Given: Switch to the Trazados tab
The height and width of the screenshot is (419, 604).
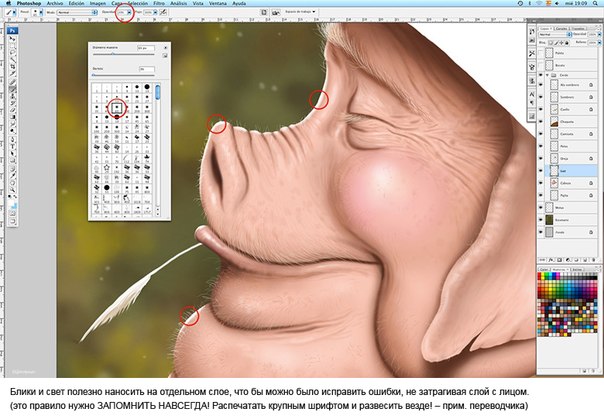Looking at the screenshot, I should (x=577, y=28).
